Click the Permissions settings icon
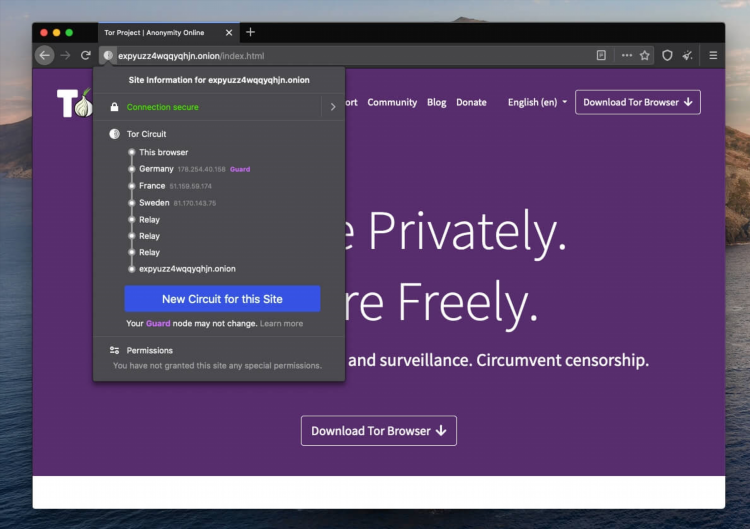 114,350
